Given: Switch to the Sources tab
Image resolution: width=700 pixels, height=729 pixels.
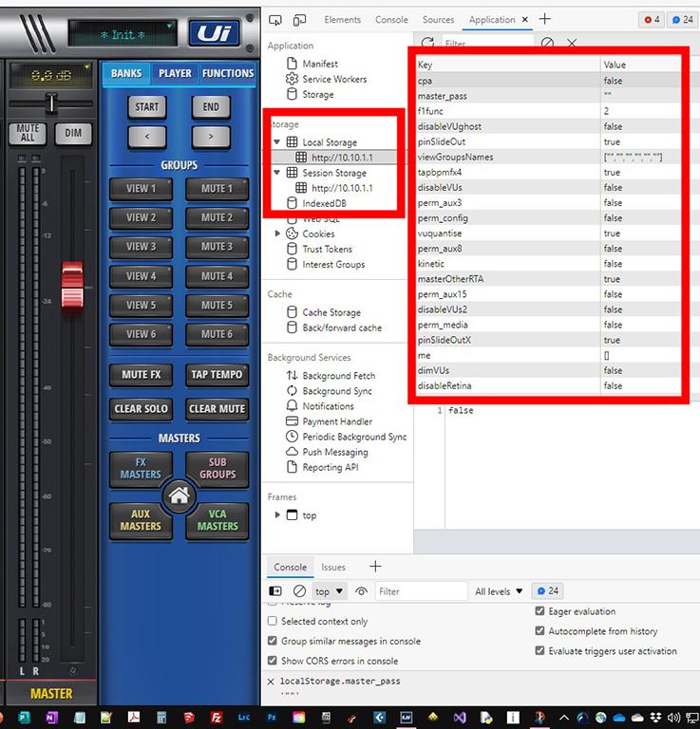Looking at the screenshot, I should (x=438, y=20).
